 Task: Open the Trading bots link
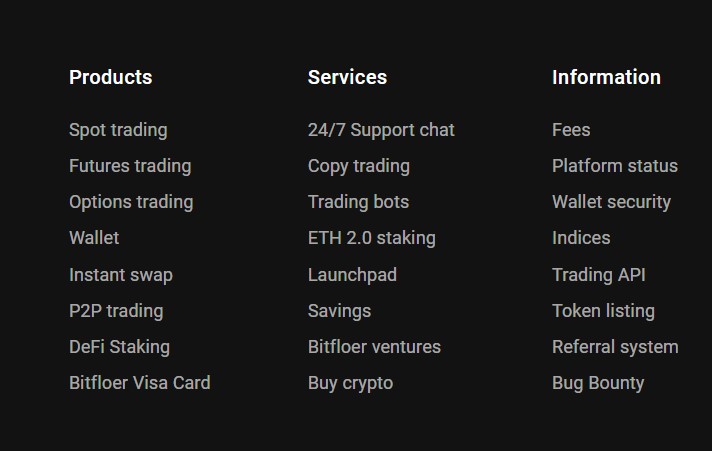[358, 202]
